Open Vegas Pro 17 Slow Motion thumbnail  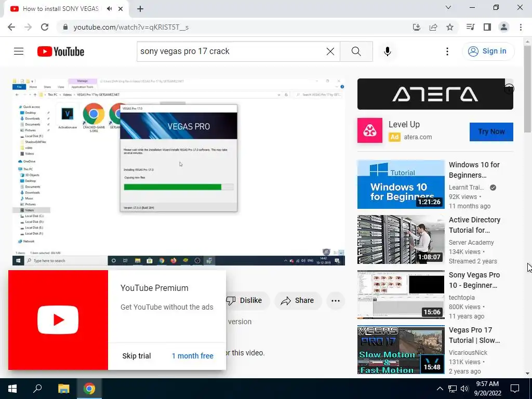coord(401,350)
